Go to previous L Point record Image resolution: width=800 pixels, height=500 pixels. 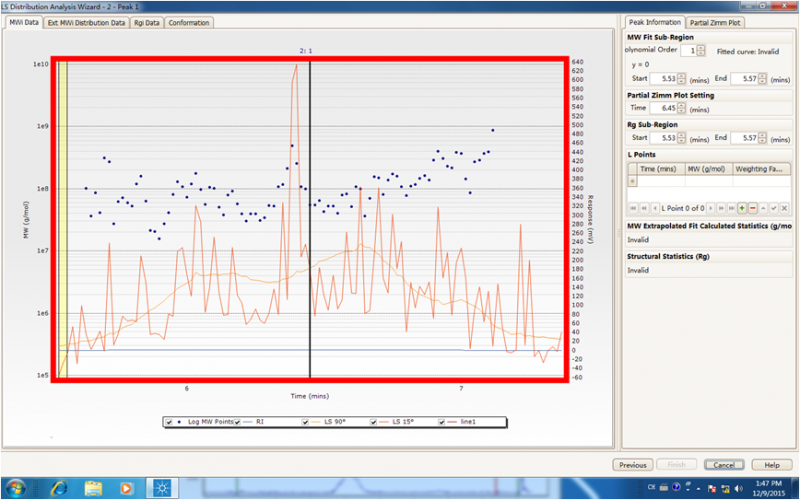(655, 208)
